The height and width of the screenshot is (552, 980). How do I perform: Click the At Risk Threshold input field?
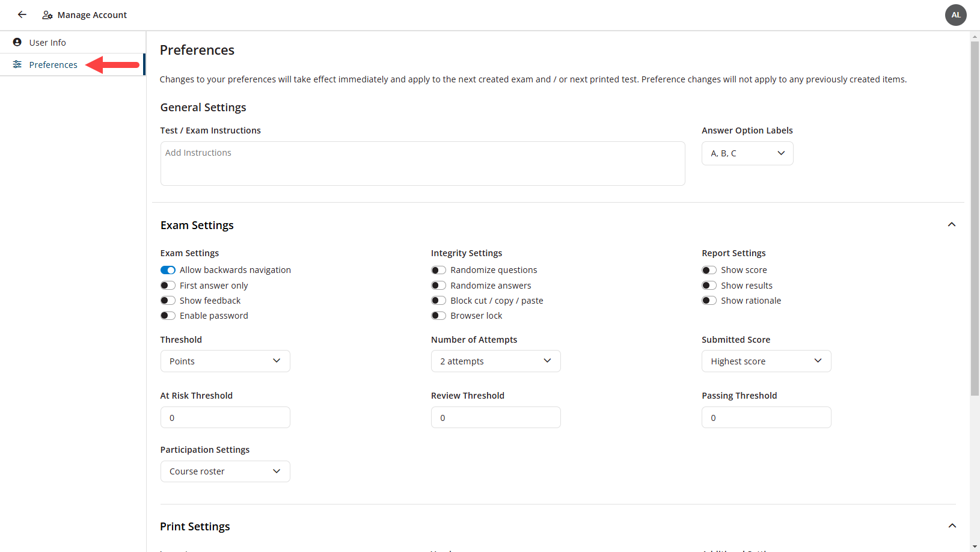pyautogui.click(x=225, y=417)
